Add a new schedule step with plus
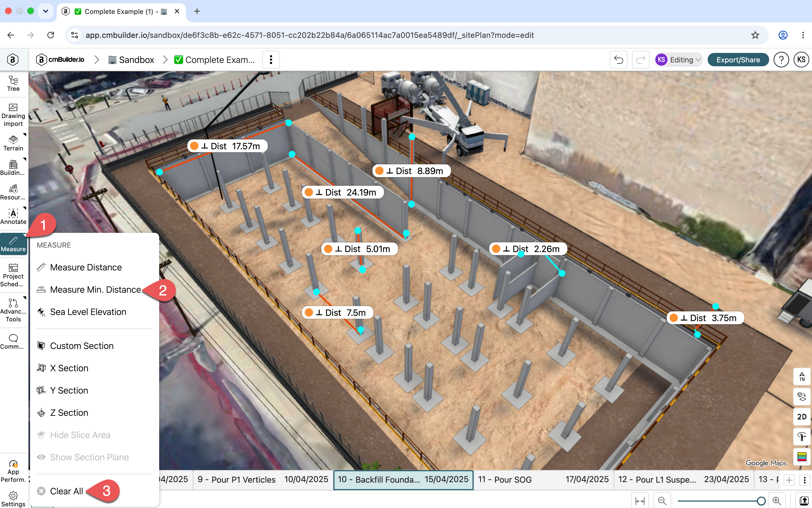Image resolution: width=812 pixels, height=508 pixels. [x=789, y=480]
